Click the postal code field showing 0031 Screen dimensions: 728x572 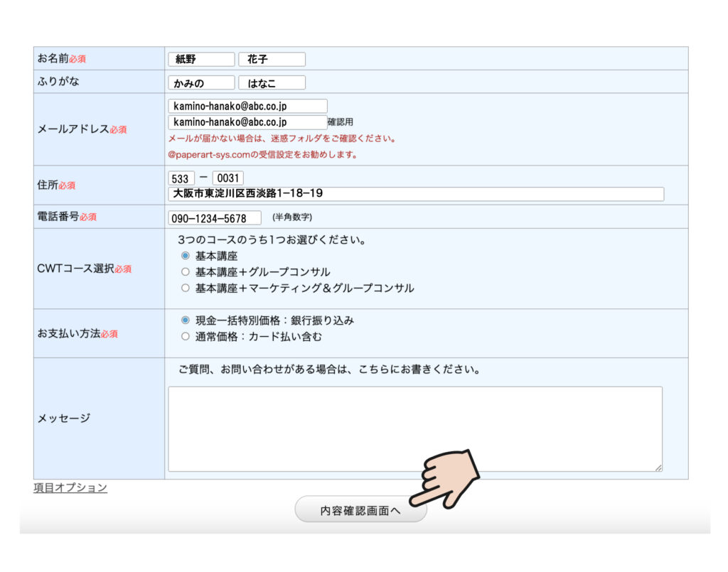coord(227,178)
